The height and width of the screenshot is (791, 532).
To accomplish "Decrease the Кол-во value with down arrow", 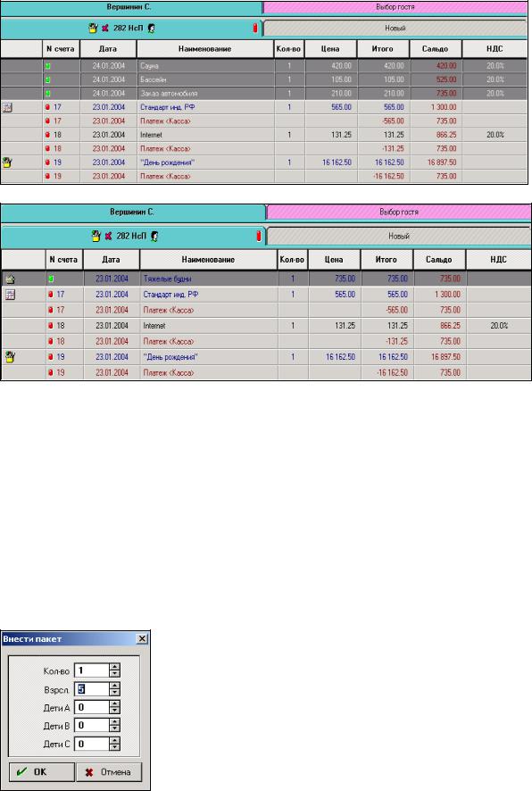I will click(115, 674).
